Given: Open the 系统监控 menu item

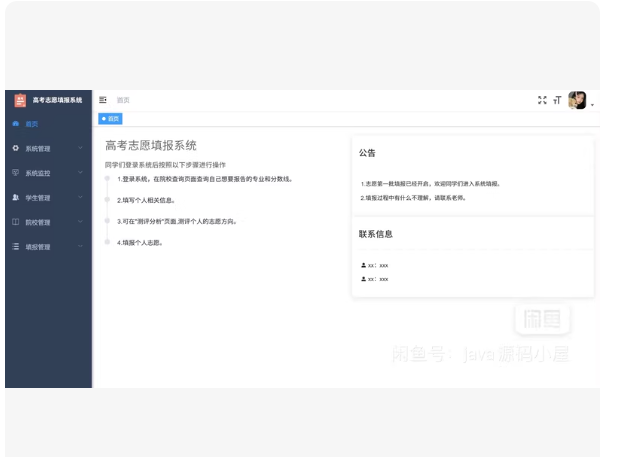Looking at the screenshot, I should tap(48, 173).
